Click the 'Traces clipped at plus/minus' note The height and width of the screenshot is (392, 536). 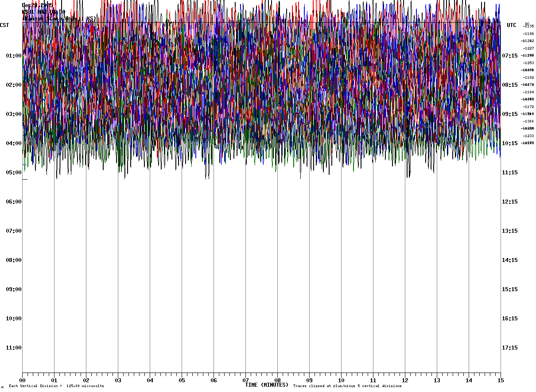(x=347, y=386)
